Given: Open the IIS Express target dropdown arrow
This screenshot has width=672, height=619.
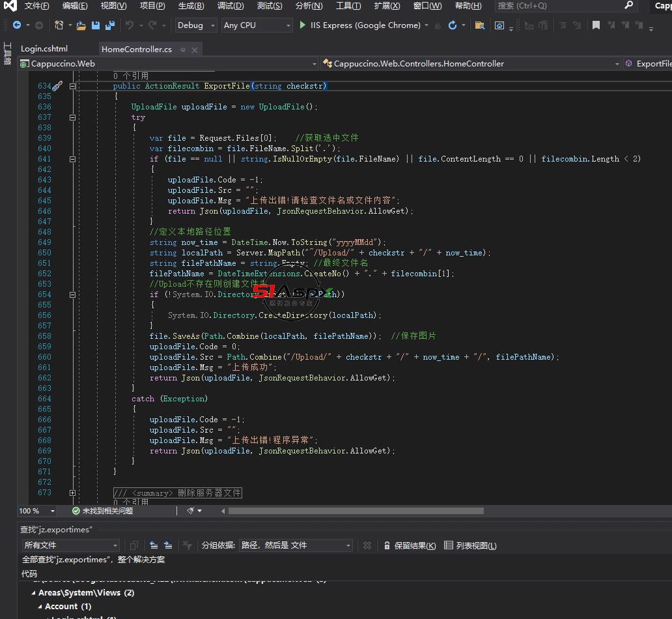Looking at the screenshot, I should (x=427, y=25).
